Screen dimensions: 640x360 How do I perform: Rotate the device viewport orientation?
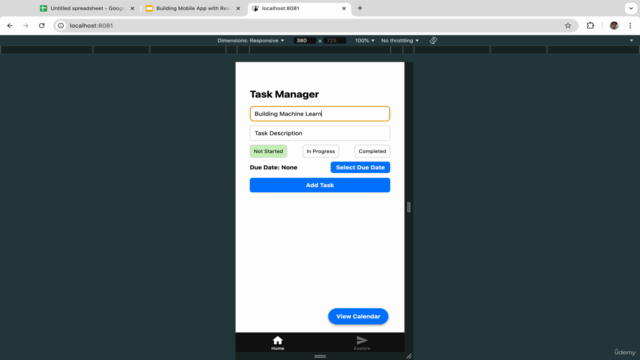(433, 40)
